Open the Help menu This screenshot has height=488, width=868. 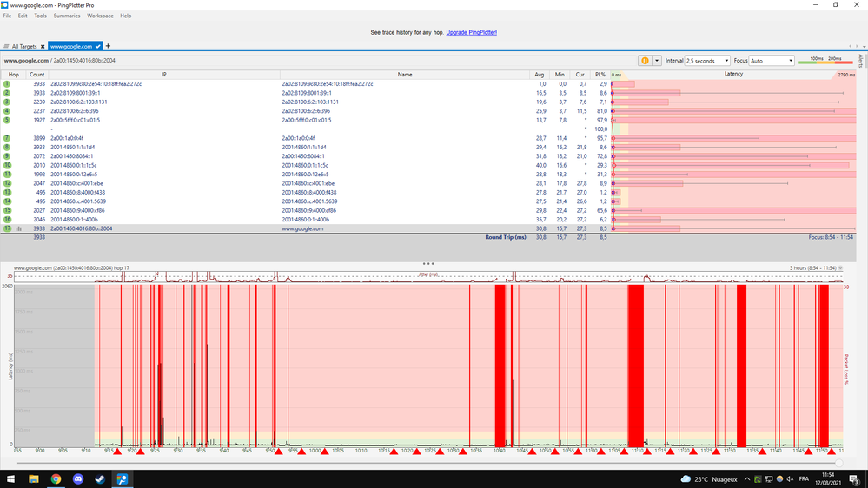tap(126, 16)
